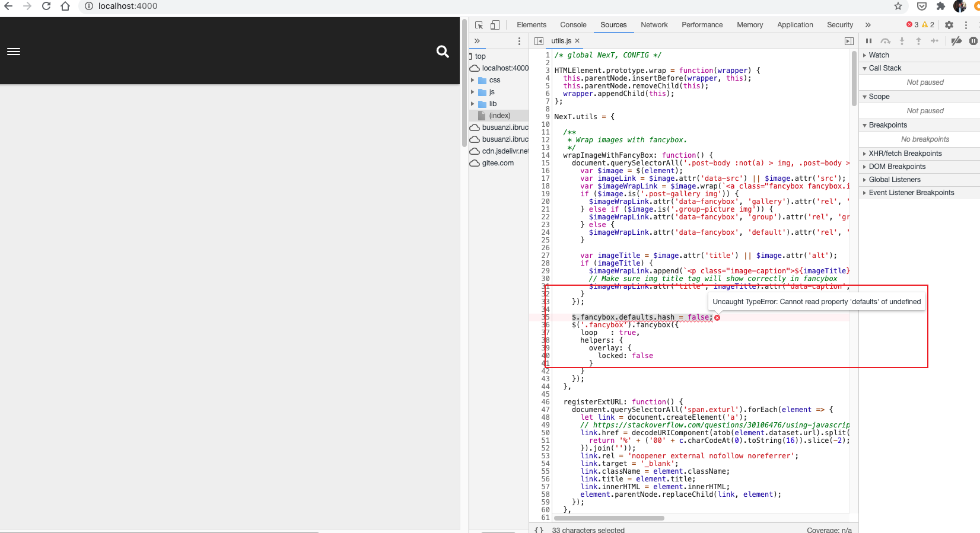This screenshot has width=980, height=533.
Task: Show more DevTools tabs chevron
Action: (x=868, y=25)
